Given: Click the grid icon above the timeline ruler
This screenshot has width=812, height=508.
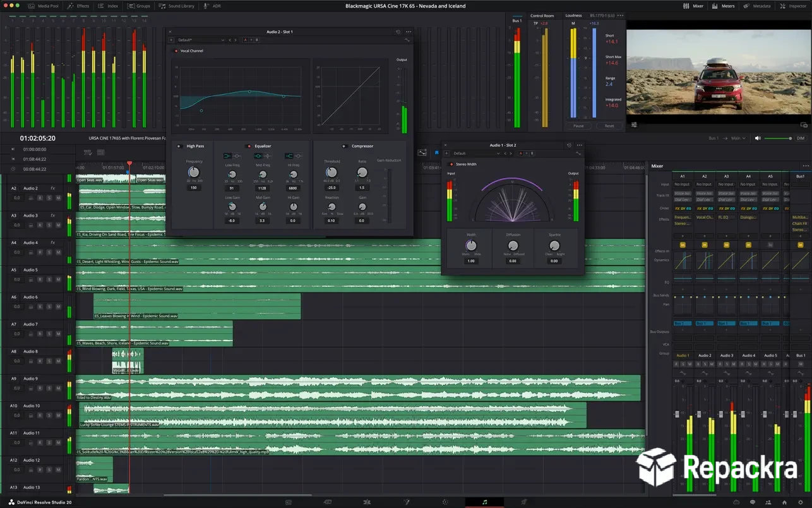Looking at the screenshot, I should pyautogui.click(x=101, y=152).
